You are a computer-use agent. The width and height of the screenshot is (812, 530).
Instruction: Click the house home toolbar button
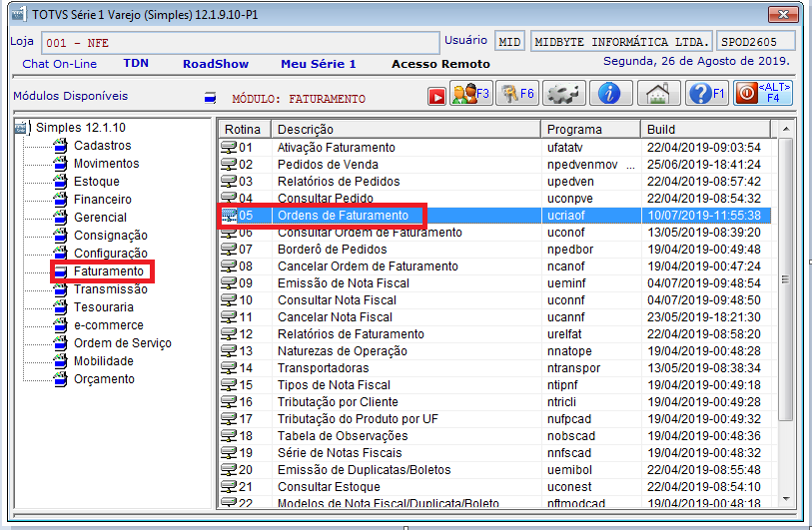[x=658, y=94]
